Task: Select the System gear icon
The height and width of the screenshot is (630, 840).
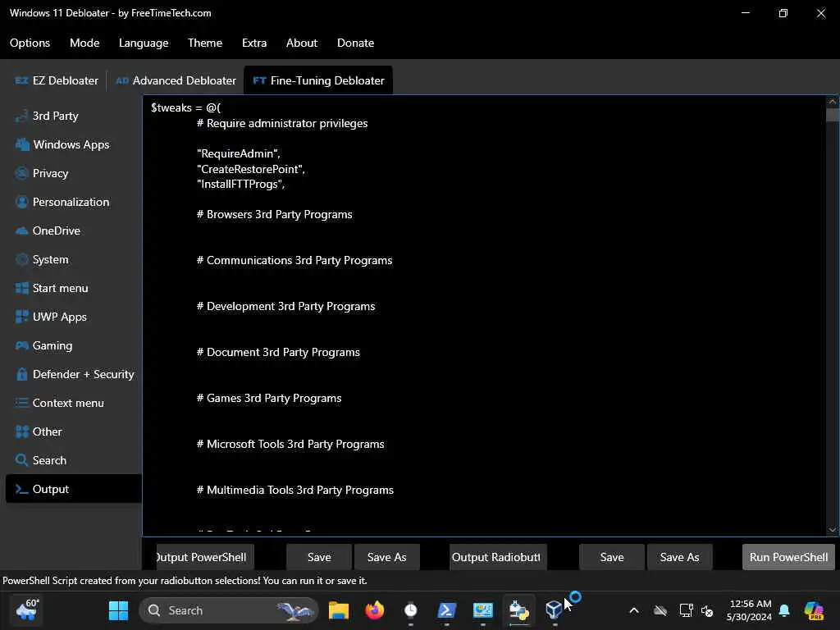Action: (22, 259)
